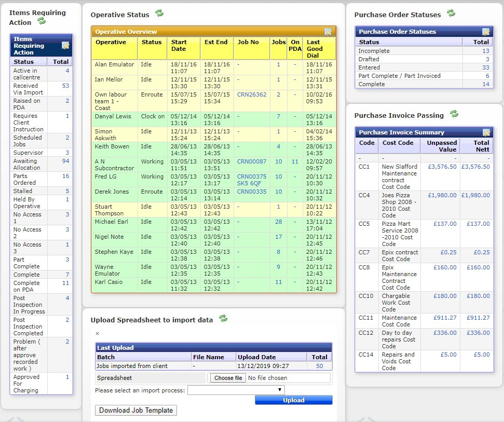Open Wayne Emulator's 9 jobs

(x=278, y=267)
